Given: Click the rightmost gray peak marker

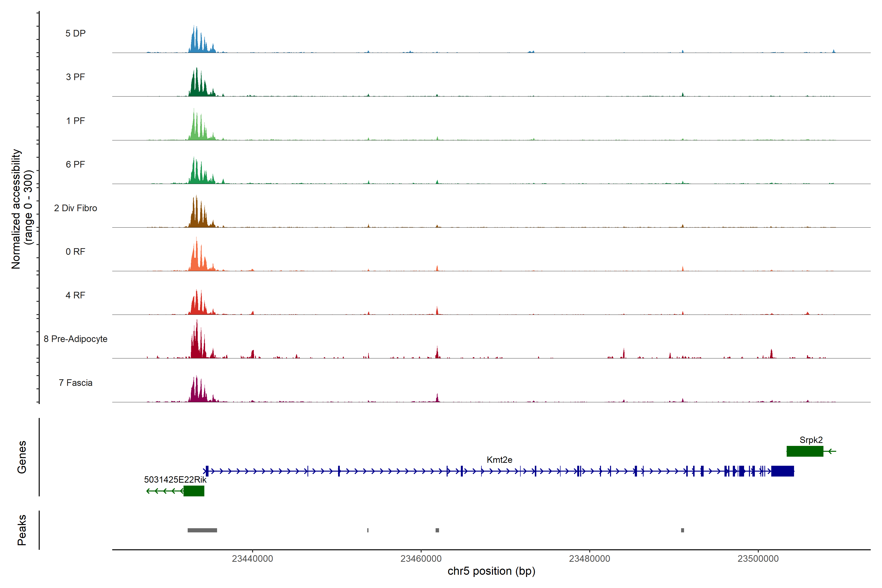Looking at the screenshot, I should [x=683, y=530].
